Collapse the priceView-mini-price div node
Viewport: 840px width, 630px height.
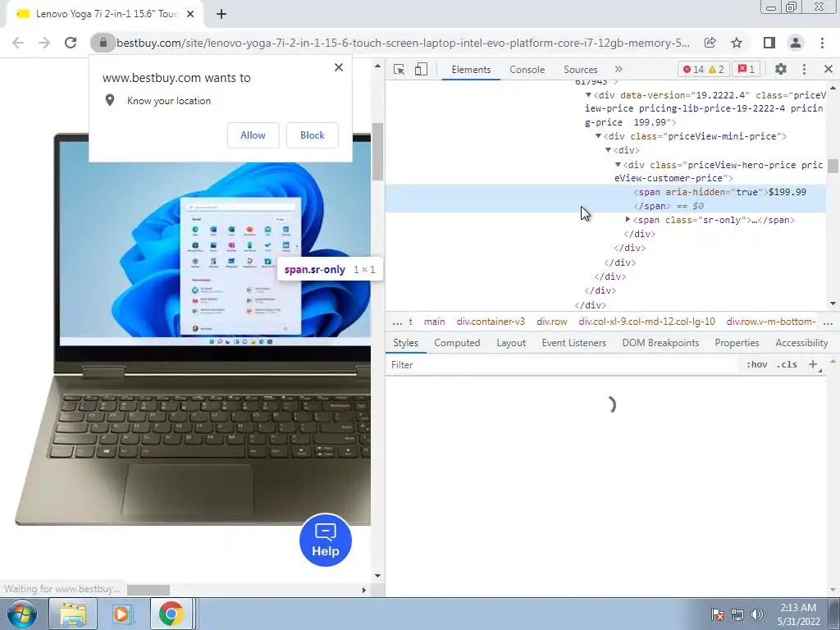pyautogui.click(x=598, y=136)
